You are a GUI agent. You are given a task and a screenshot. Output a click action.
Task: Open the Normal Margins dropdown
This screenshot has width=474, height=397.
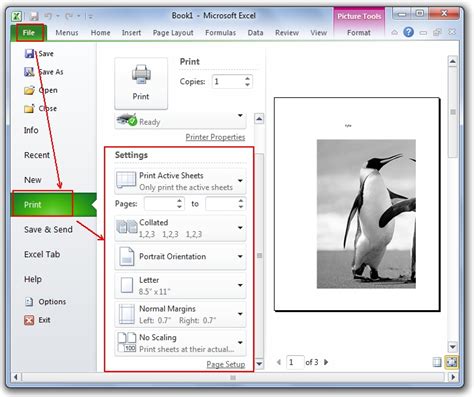click(x=180, y=314)
